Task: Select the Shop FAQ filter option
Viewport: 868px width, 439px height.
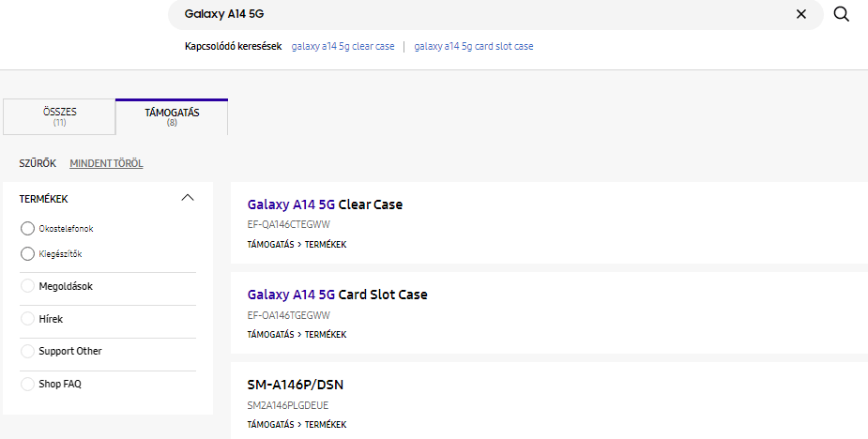Action: (27, 384)
